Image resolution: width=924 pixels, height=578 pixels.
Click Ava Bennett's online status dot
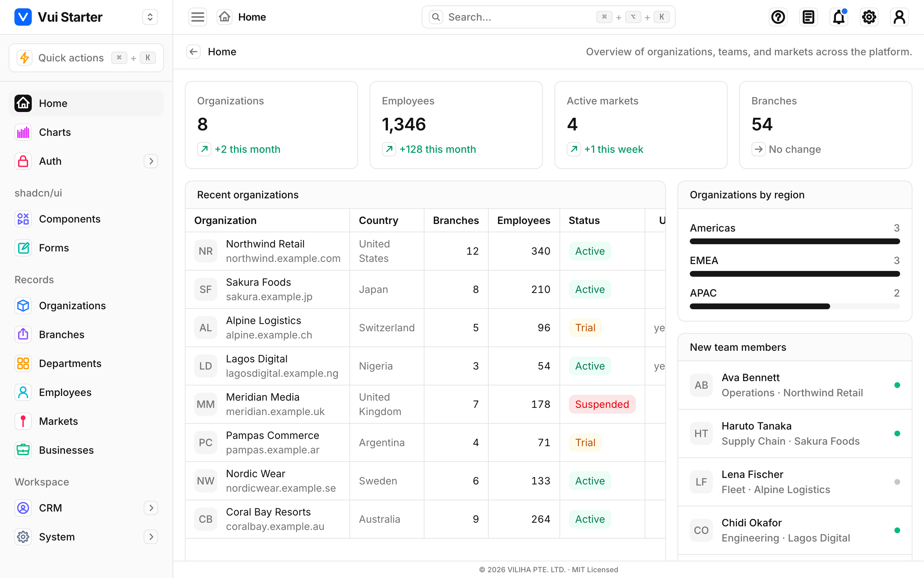point(897,385)
